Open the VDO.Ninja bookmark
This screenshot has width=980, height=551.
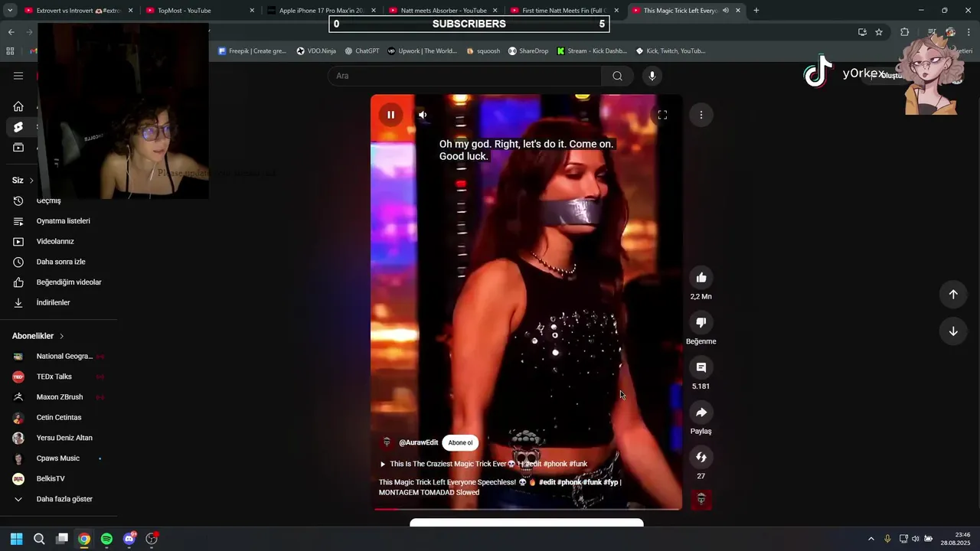pos(316,51)
